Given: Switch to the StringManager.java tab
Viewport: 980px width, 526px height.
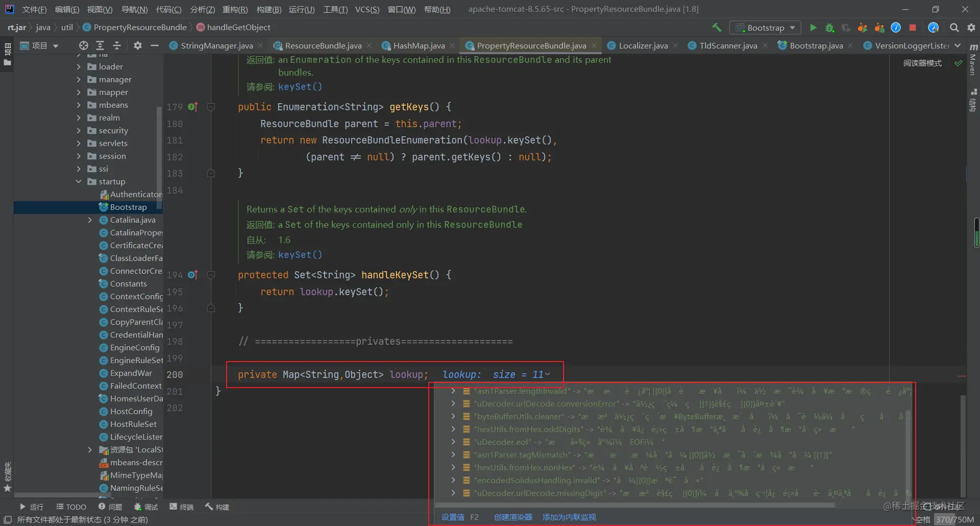Looking at the screenshot, I should coord(216,45).
